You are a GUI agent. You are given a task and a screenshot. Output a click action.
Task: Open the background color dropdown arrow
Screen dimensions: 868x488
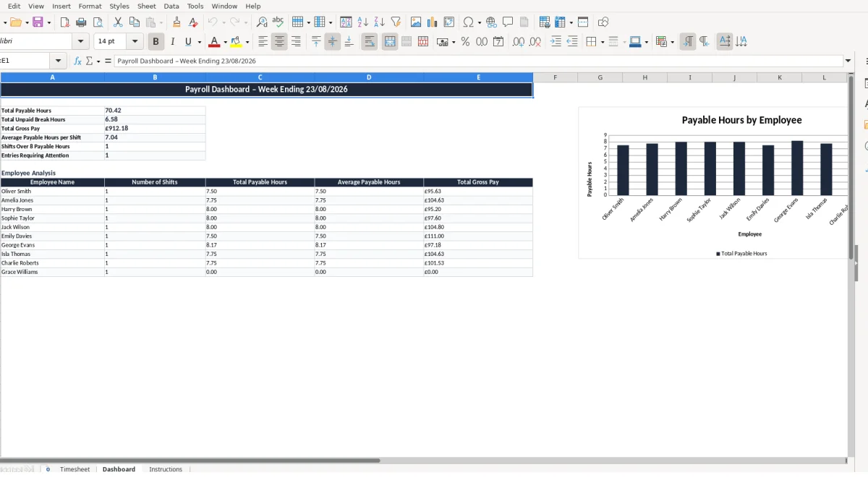[x=646, y=42]
